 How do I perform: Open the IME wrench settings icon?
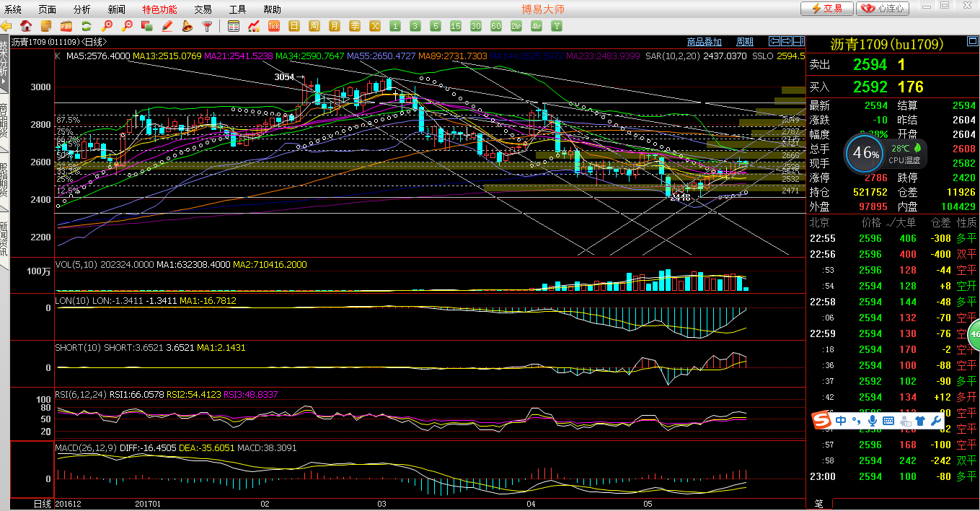936,420
